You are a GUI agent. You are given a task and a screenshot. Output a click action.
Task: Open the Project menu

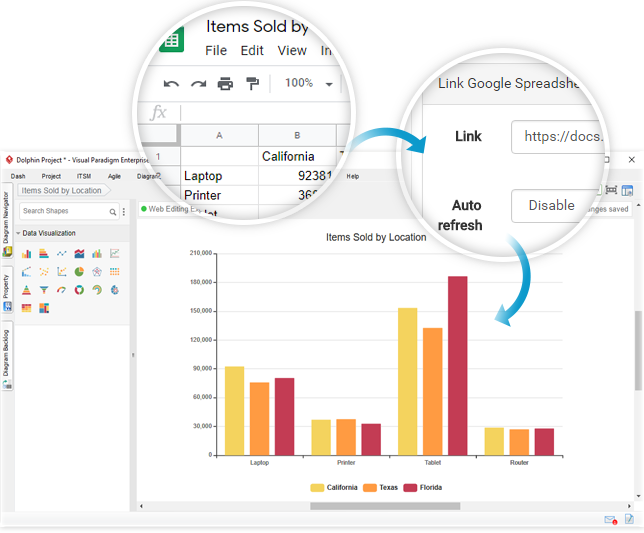51,176
